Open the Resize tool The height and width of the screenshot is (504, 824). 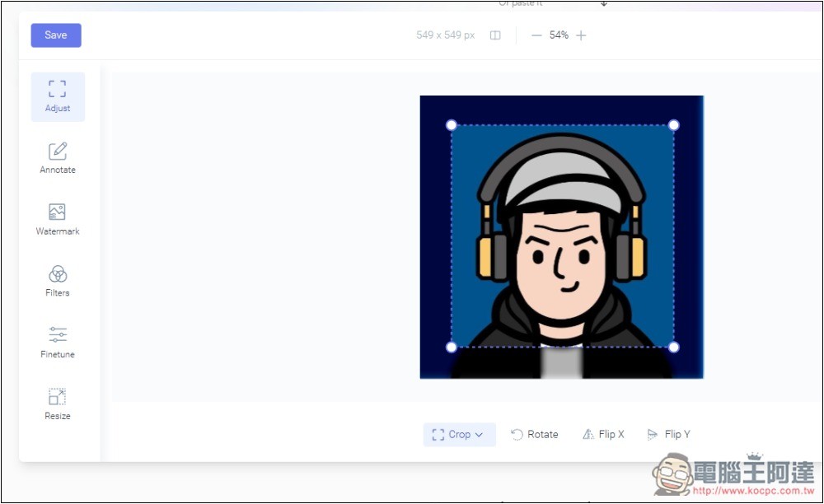[58, 404]
